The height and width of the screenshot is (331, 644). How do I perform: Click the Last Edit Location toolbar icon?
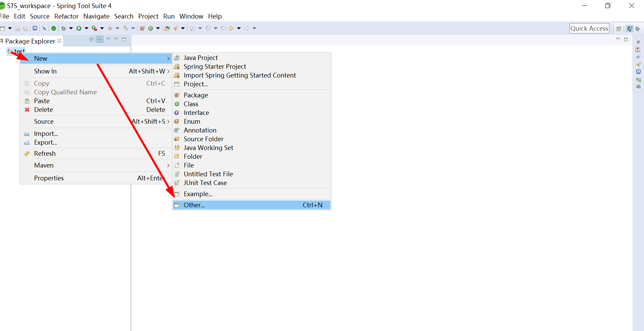click(x=223, y=28)
